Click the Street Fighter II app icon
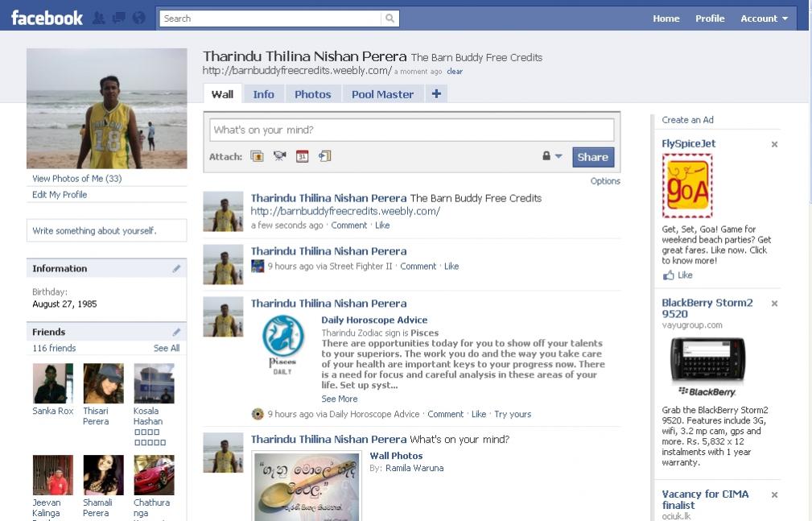 click(x=258, y=267)
